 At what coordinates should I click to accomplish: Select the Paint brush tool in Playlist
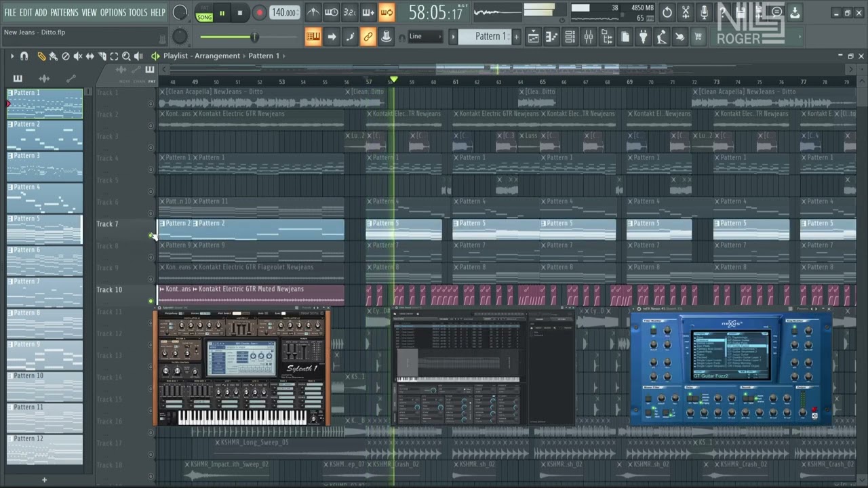tap(54, 56)
